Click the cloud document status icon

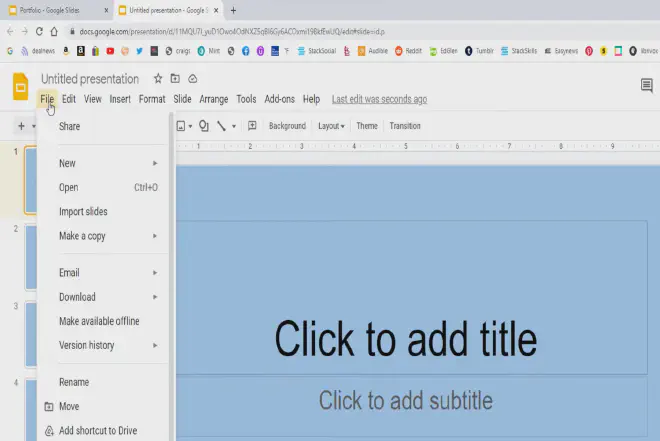tap(192, 79)
